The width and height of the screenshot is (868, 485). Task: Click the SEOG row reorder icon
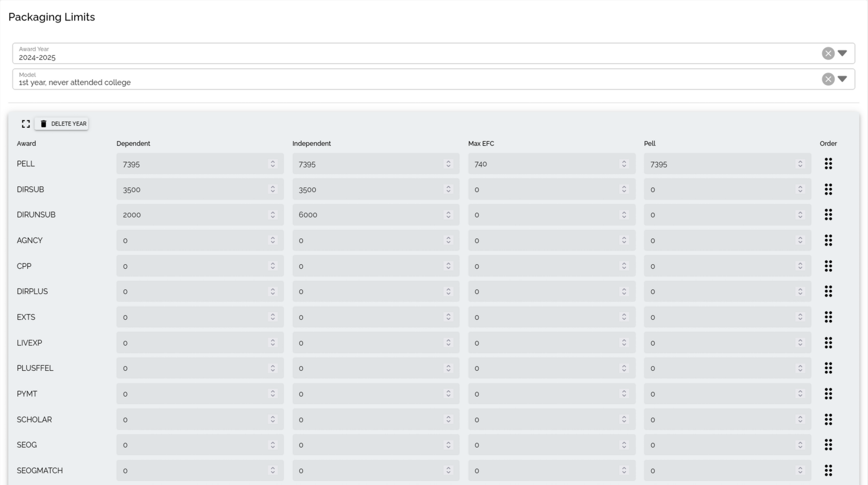point(828,445)
